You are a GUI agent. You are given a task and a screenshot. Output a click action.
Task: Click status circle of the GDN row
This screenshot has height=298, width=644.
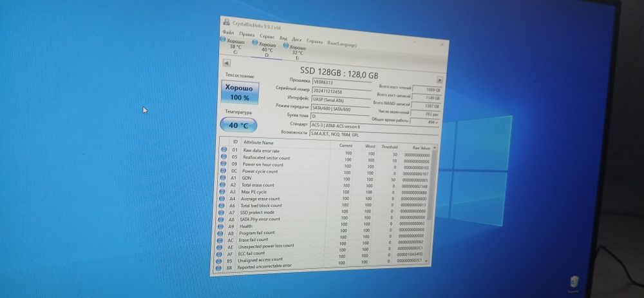point(223,177)
